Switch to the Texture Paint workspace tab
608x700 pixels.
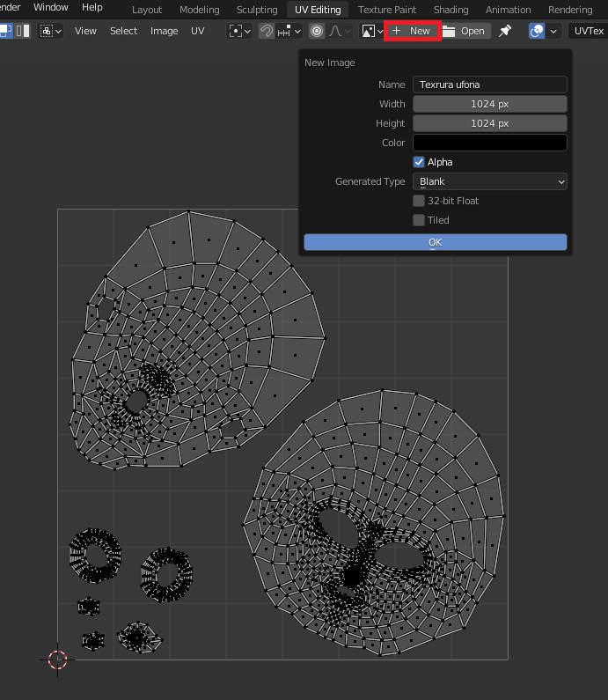point(387,10)
